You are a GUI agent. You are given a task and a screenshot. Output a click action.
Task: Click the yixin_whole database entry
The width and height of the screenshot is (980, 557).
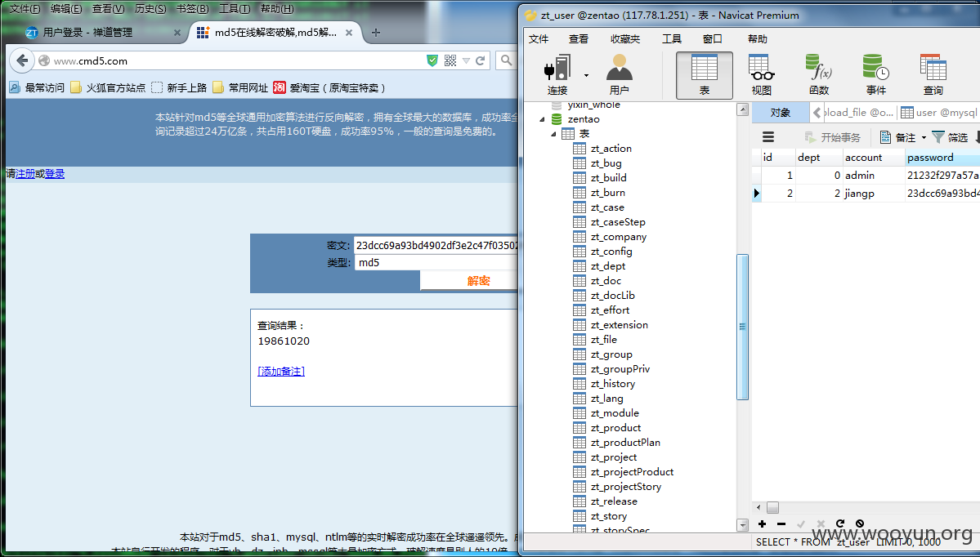click(593, 105)
